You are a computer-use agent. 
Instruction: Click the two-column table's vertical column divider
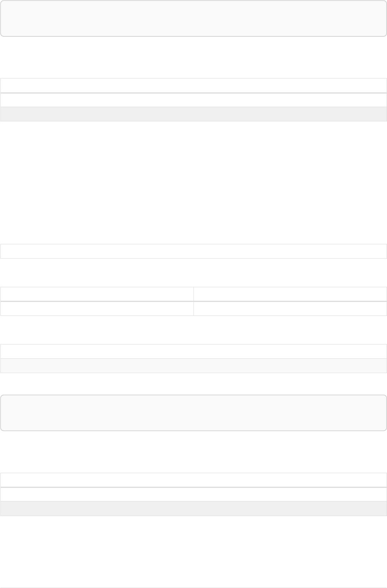193,301
